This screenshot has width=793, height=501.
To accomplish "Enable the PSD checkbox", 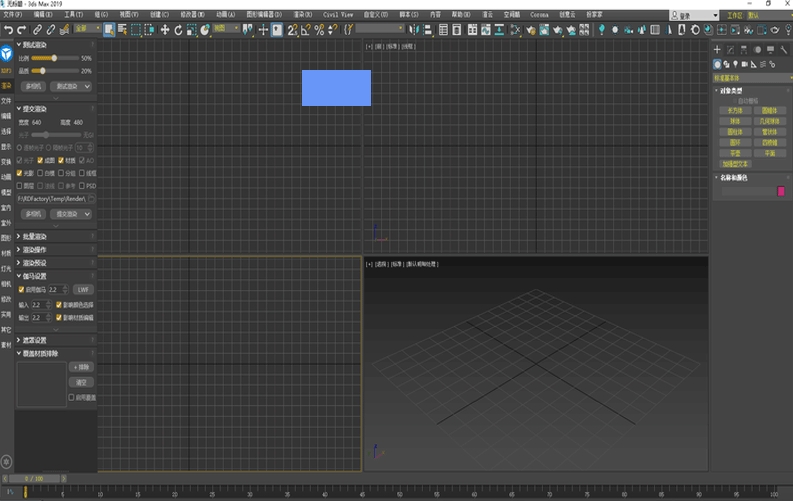I will [82, 185].
